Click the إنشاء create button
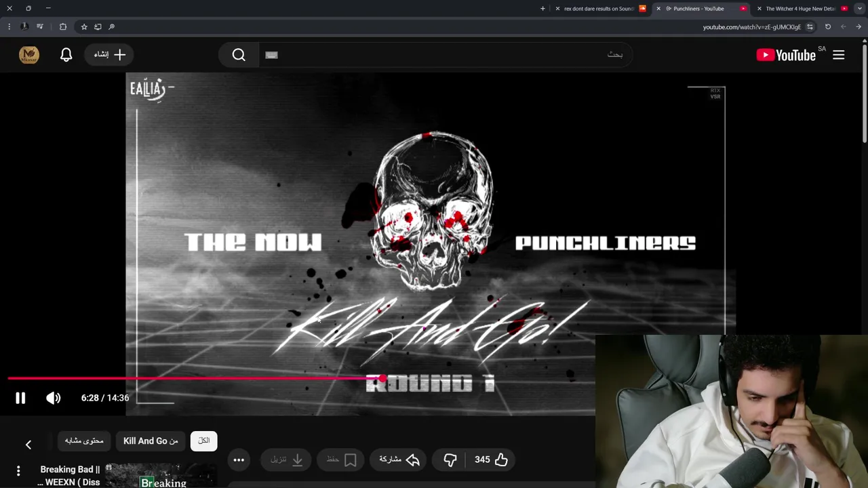Viewport: 868px width, 488px height. click(110, 55)
